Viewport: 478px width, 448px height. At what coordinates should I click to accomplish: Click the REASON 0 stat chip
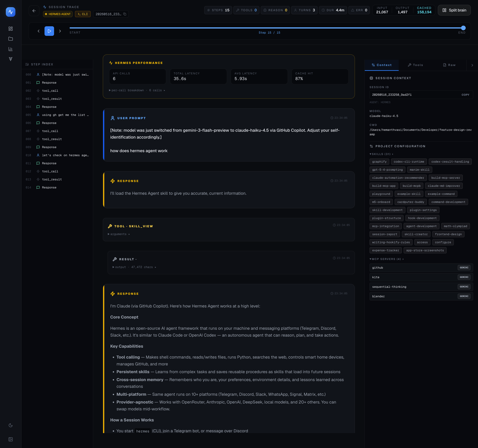275,10
